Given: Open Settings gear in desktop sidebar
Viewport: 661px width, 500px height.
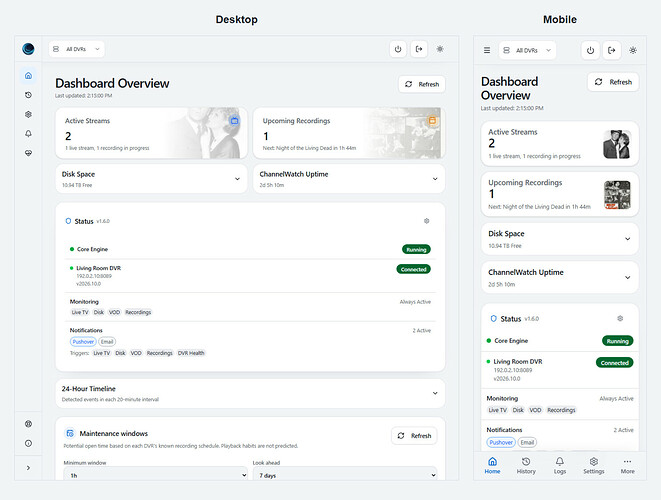Looking at the screenshot, I should tap(28, 114).
